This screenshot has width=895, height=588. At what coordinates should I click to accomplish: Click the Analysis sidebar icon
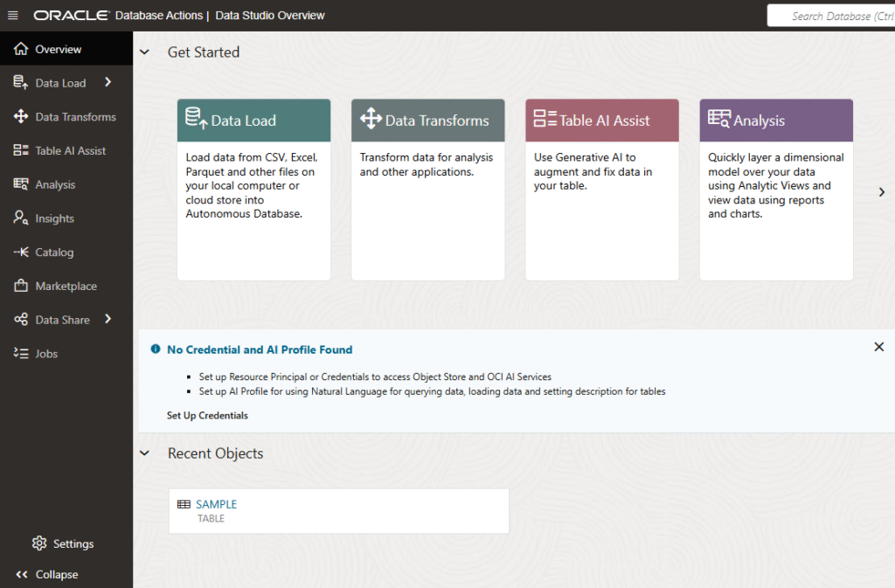[21, 184]
